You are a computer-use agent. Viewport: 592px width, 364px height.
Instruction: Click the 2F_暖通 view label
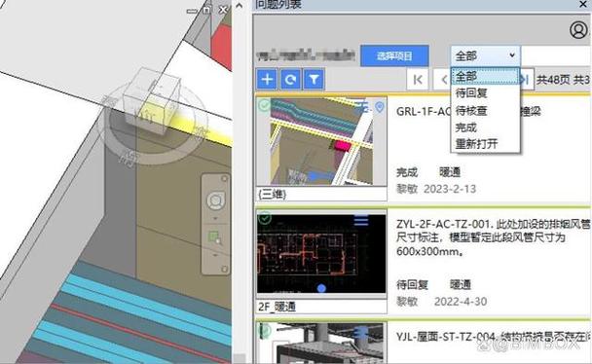[x=277, y=307]
